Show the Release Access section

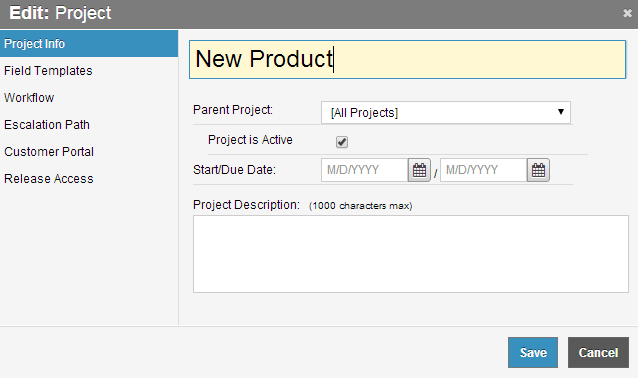pyautogui.click(x=48, y=179)
